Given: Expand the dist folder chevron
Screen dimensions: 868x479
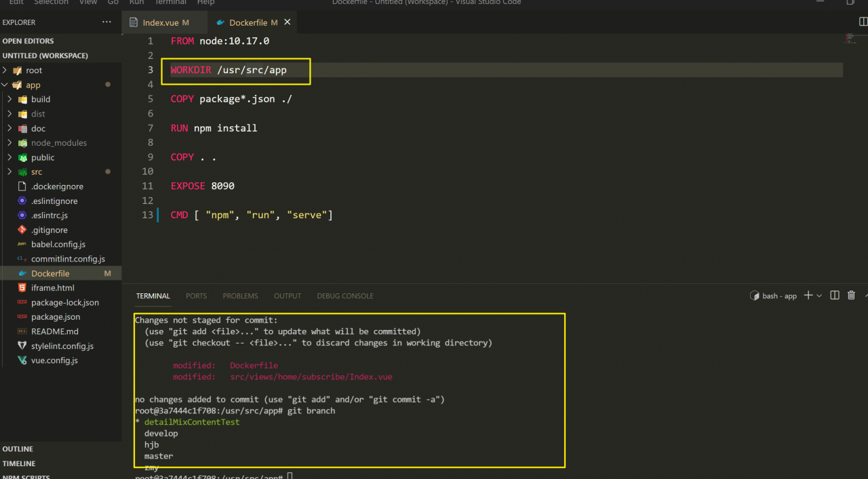Looking at the screenshot, I should [10, 114].
